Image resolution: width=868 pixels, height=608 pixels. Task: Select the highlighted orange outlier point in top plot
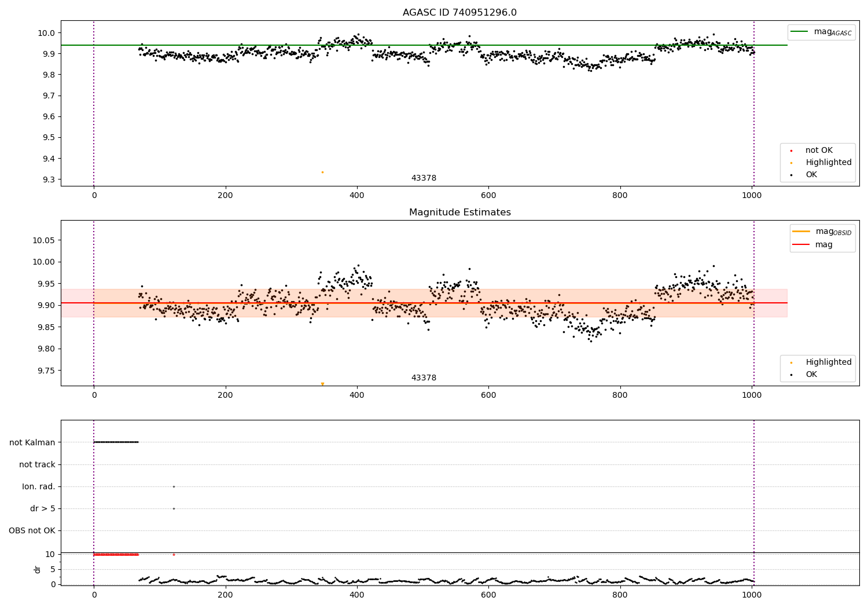pos(322,172)
